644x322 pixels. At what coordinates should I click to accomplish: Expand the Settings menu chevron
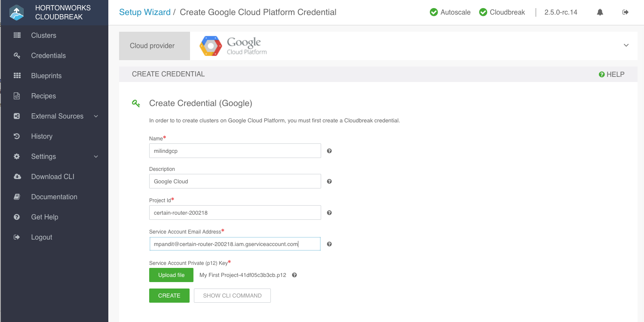click(x=96, y=156)
